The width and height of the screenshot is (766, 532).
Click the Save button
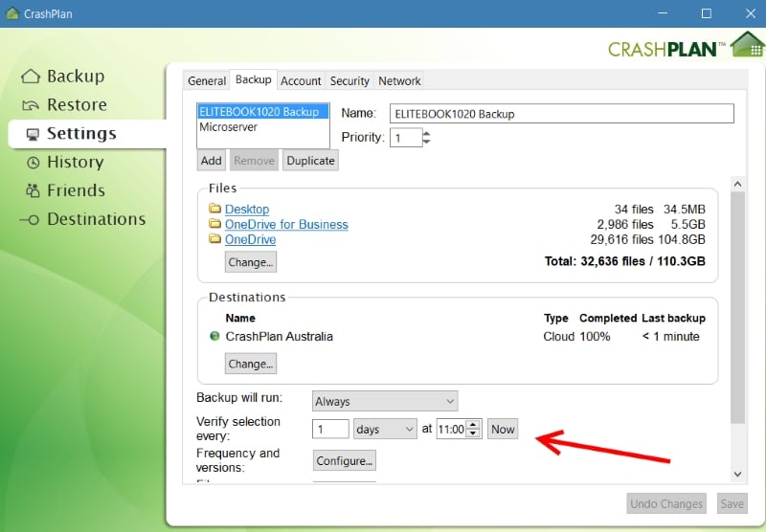pyautogui.click(x=732, y=503)
